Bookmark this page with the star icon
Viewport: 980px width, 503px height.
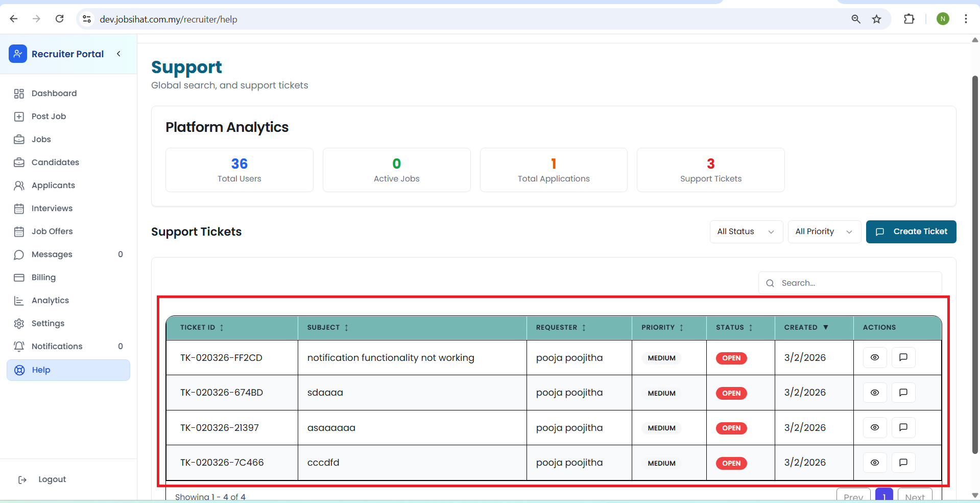coord(877,19)
